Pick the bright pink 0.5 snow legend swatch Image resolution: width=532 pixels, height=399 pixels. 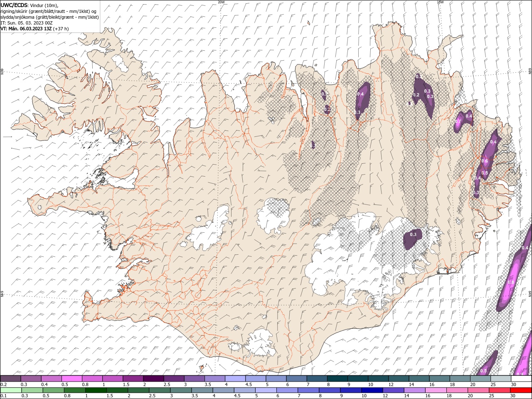tap(71, 379)
